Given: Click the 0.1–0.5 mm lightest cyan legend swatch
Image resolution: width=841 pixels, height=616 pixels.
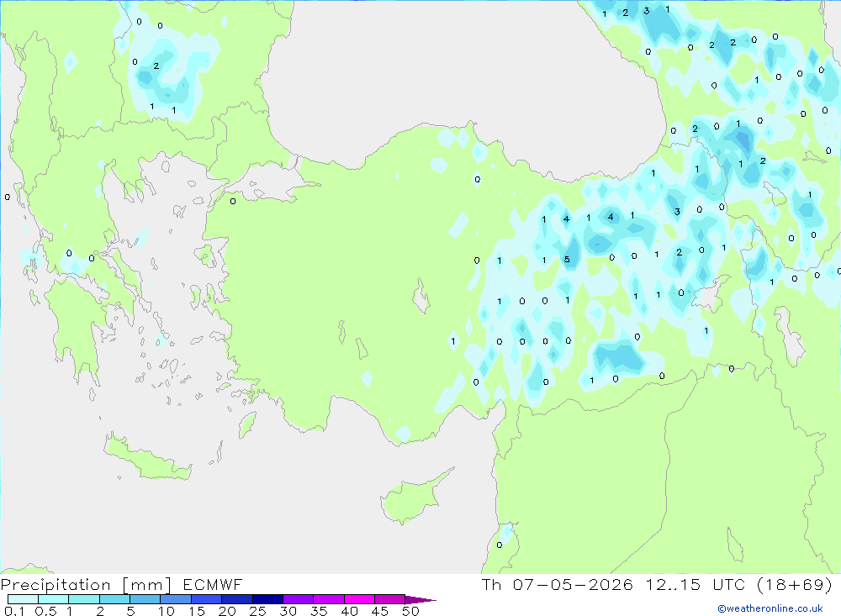Looking at the screenshot, I should point(23,599).
